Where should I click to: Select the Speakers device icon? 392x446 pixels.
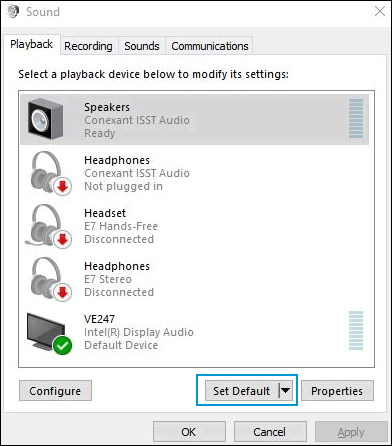[45, 119]
